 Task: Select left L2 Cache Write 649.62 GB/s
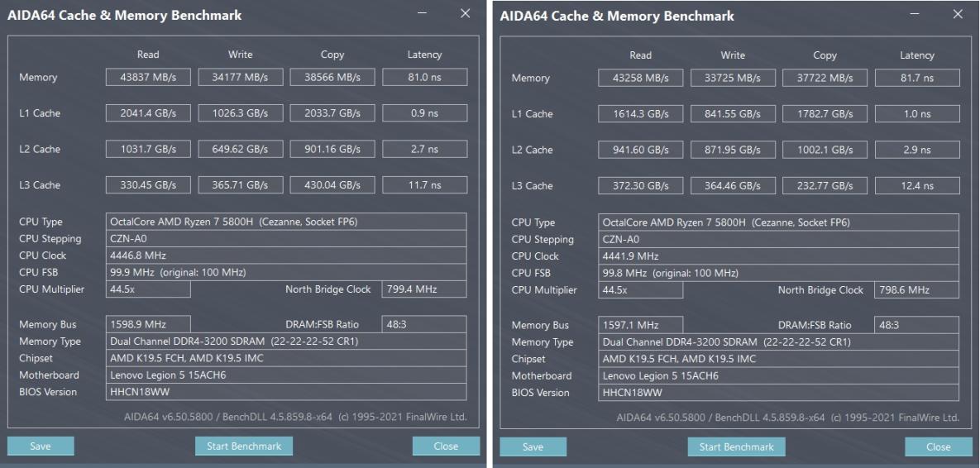pyautogui.click(x=241, y=149)
